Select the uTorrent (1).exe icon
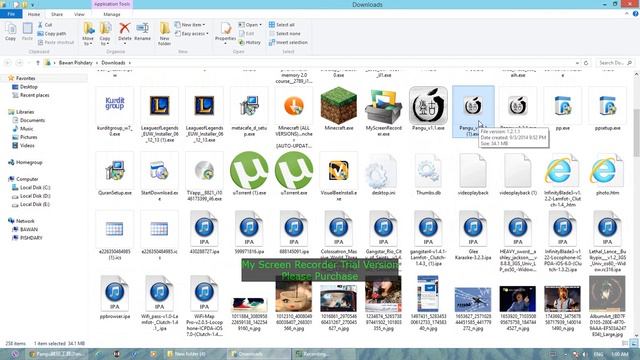640x360 pixels. [x=249, y=171]
